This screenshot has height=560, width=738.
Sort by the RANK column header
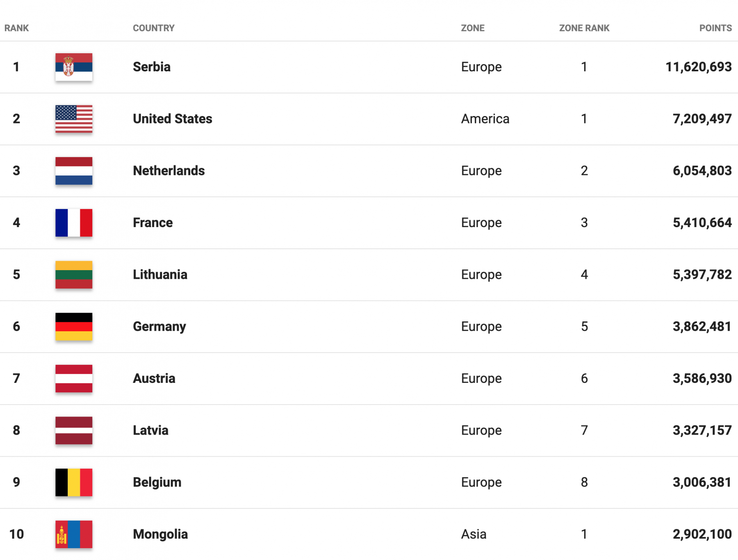point(17,28)
